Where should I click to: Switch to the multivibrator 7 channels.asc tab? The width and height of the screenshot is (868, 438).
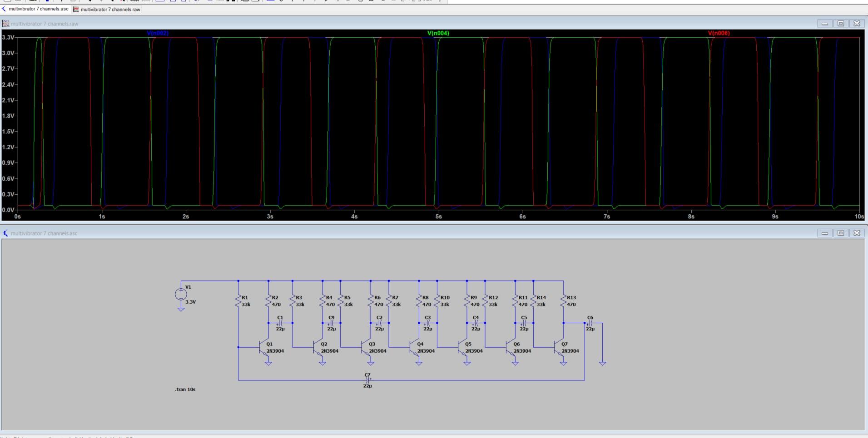pyautogui.click(x=36, y=9)
